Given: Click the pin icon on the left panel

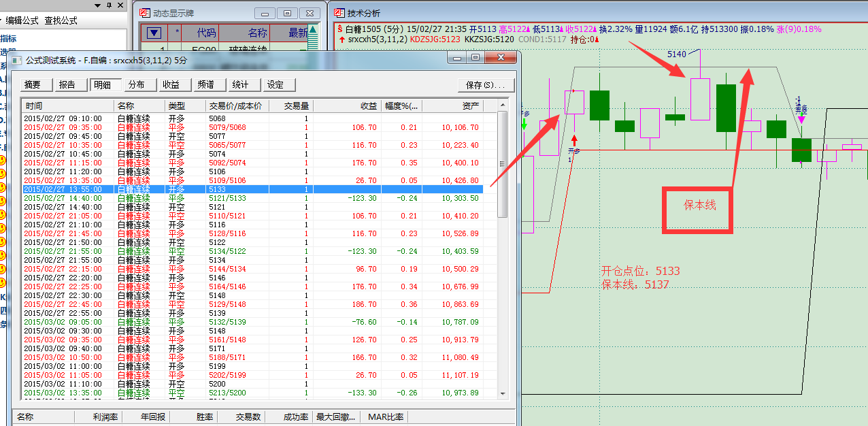Looking at the screenshot, I should point(108,5).
